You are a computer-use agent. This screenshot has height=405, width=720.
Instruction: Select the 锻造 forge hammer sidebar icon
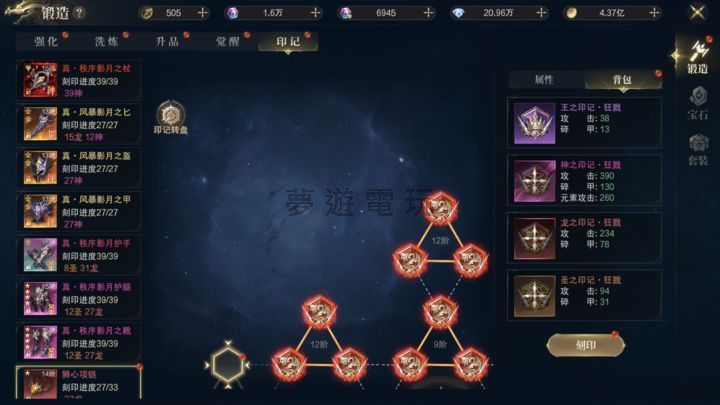(698, 57)
